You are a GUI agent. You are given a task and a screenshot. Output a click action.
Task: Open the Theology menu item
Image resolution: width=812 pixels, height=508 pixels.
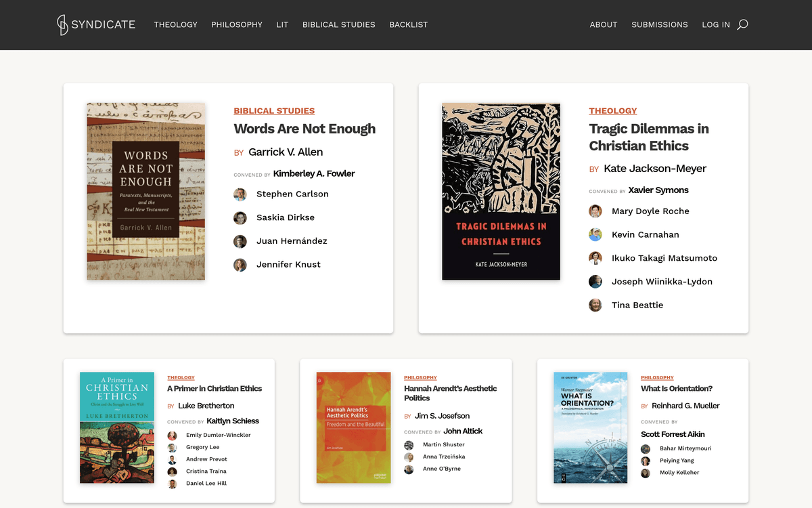click(175, 24)
